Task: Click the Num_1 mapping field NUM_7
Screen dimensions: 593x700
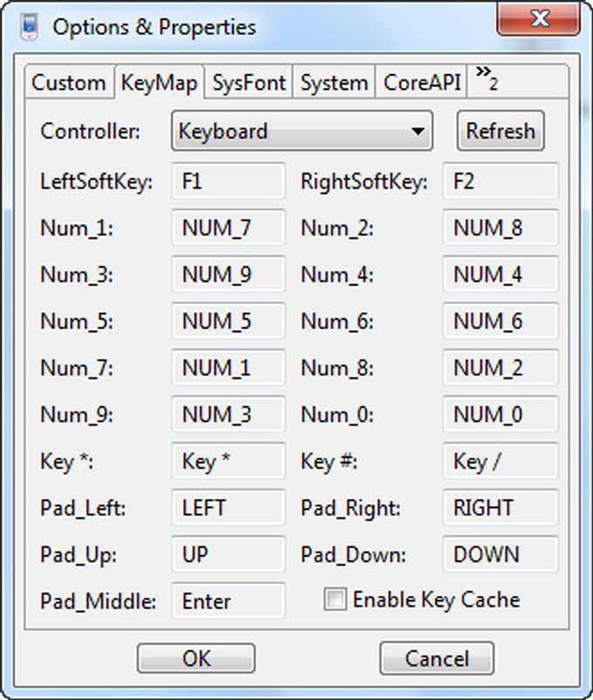Action: [228, 228]
